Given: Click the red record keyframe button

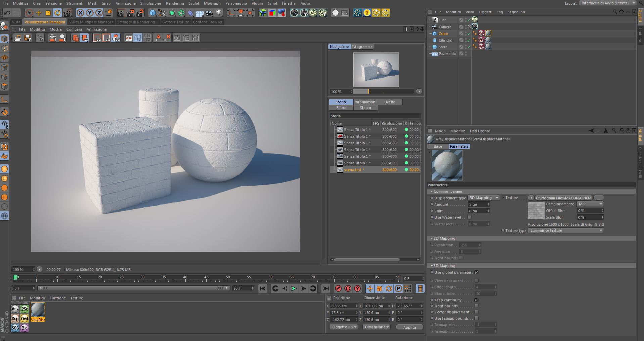Looking at the screenshot, I should click(x=338, y=288).
